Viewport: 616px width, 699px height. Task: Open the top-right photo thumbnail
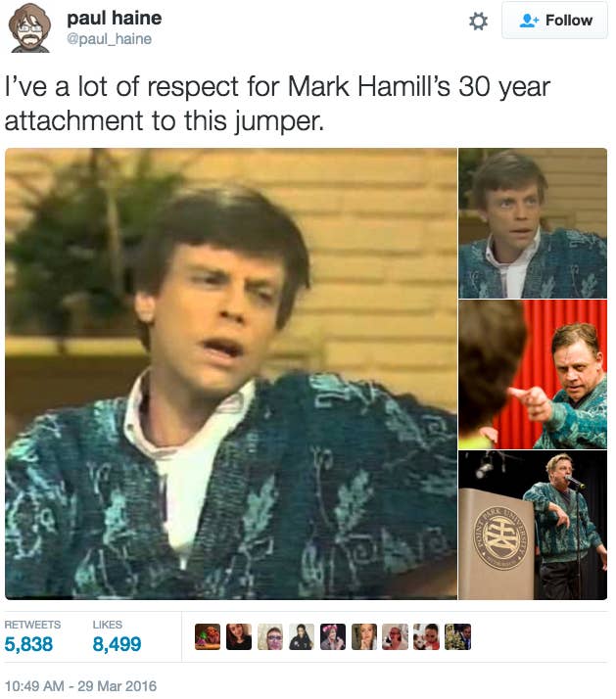point(533,223)
